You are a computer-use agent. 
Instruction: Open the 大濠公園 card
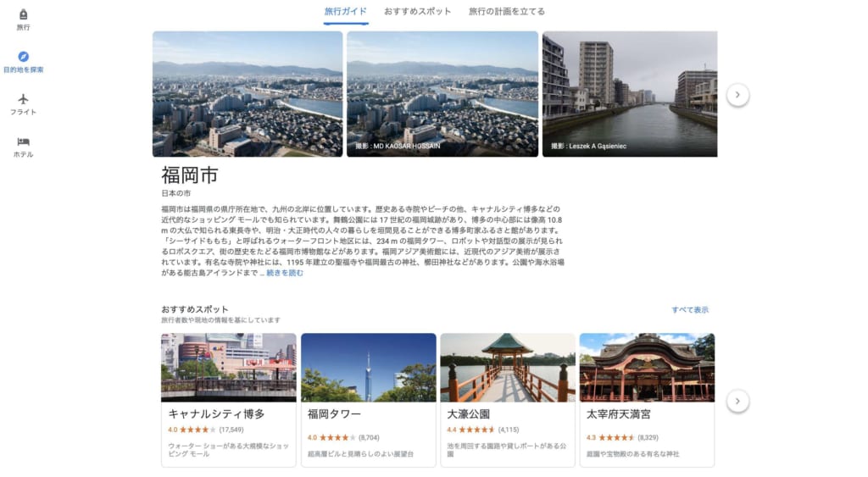[x=508, y=400]
